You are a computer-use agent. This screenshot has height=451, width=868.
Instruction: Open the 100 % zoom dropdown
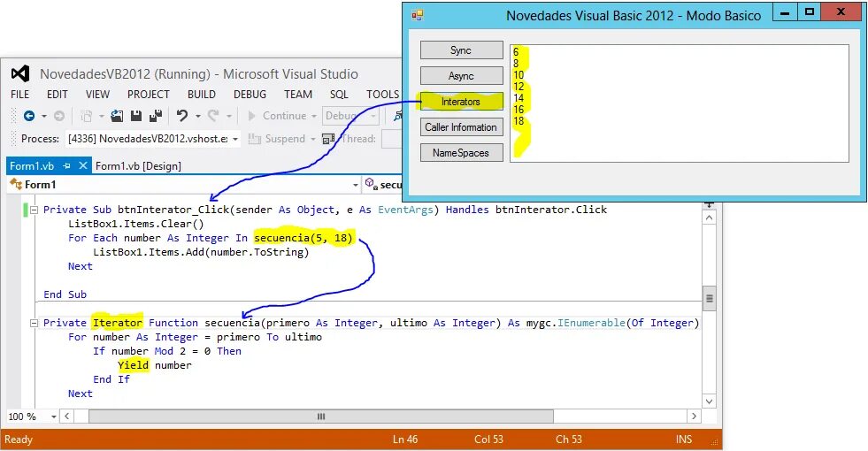tap(54, 417)
